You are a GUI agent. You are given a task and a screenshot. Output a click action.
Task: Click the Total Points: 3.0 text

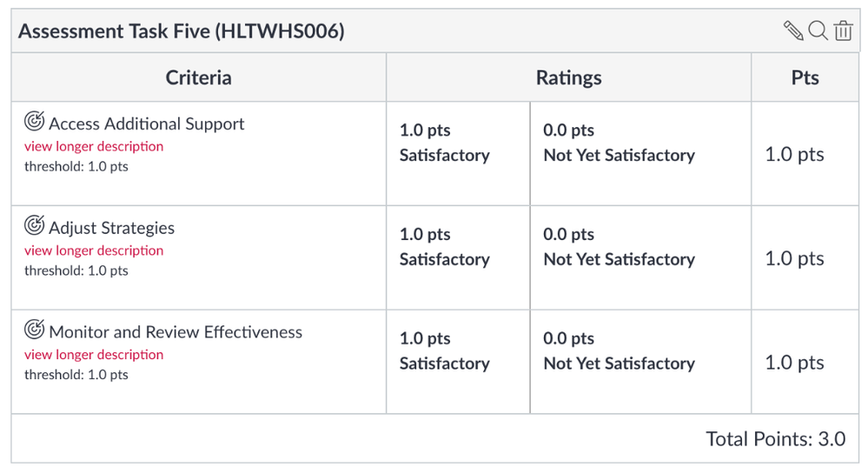[x=776, y=439]
